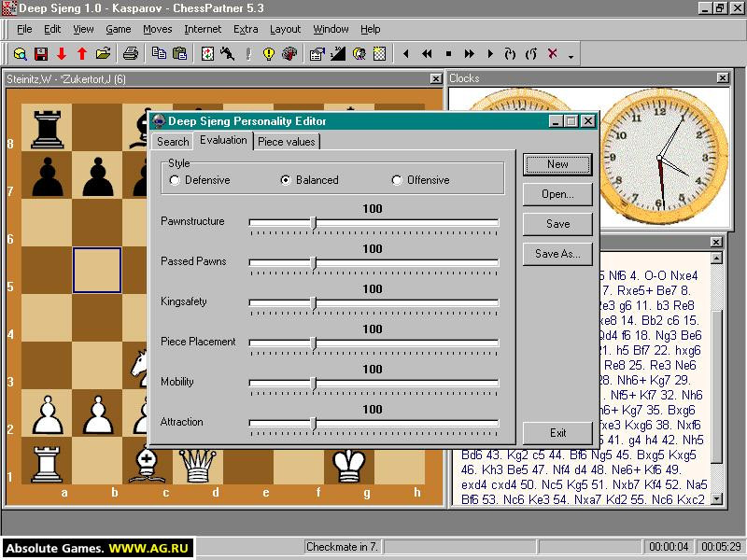Click the paste clipboard toolbar icon
Image resolution: width=747 pixels, height=560 pixels.
pos(179,54)
